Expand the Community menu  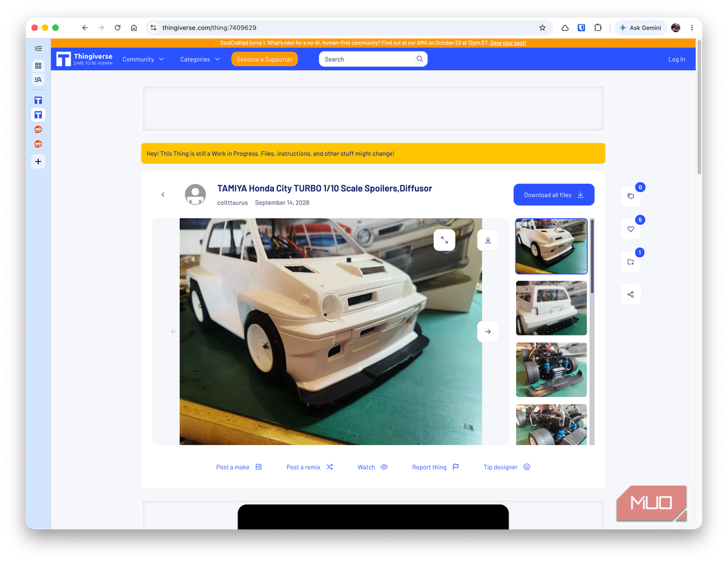coord(143,59)
